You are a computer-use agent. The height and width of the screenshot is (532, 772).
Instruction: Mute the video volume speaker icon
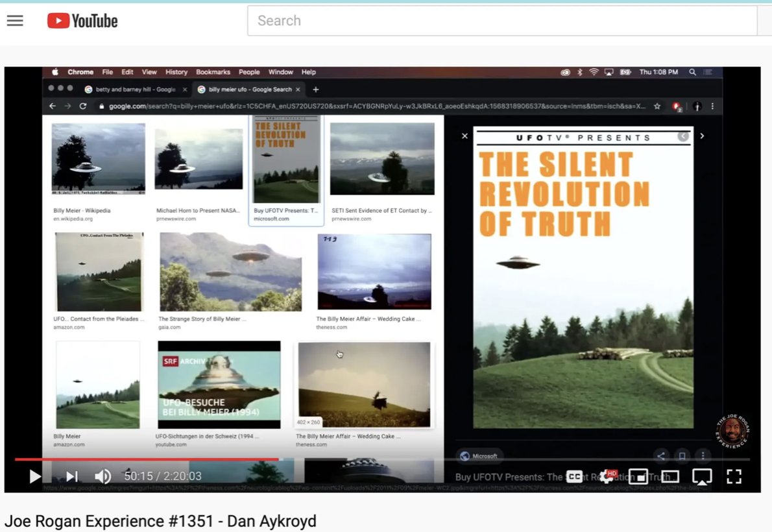tap(103, 476)
